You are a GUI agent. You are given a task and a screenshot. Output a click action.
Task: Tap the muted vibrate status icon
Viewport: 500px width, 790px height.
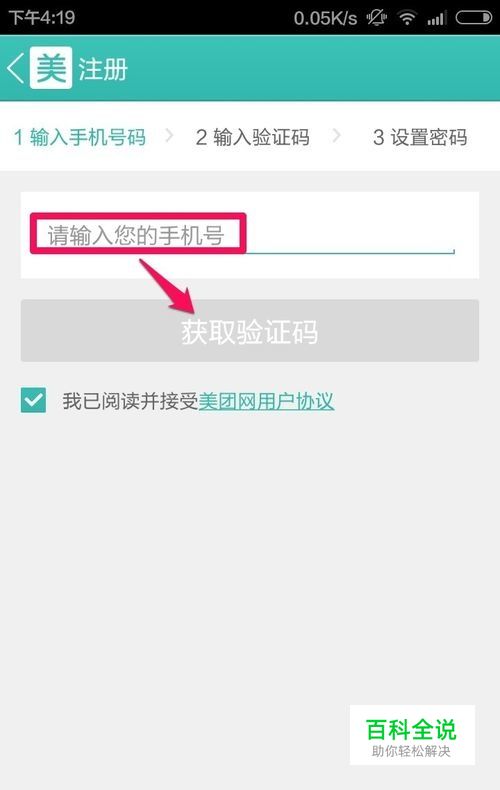[377, 18]
